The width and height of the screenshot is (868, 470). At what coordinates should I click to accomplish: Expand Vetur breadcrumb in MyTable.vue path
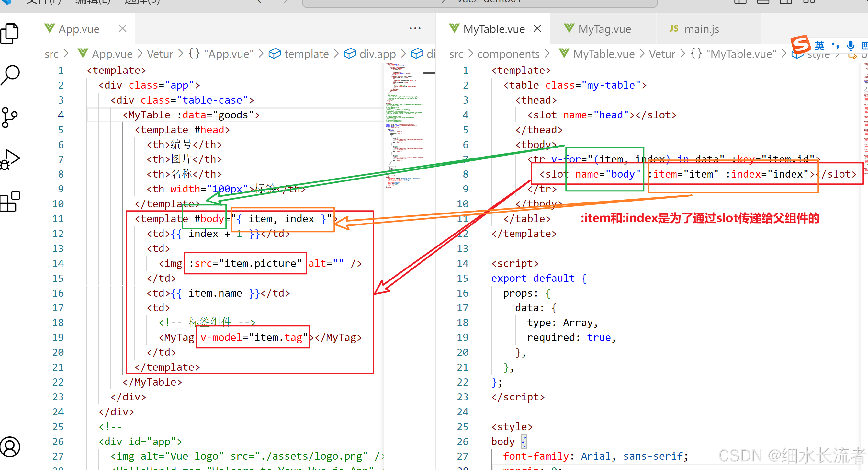click(x=662, y=54)
